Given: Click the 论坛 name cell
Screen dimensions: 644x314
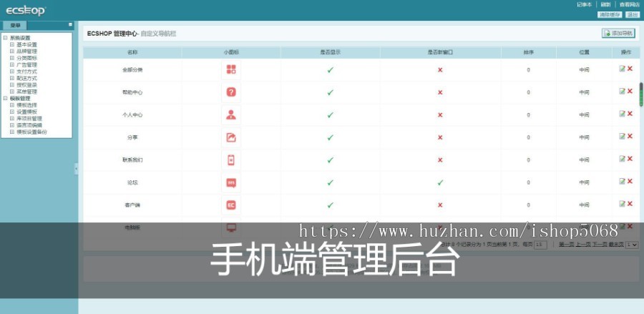Looking at the screenshot, I should tap(132, 182).
